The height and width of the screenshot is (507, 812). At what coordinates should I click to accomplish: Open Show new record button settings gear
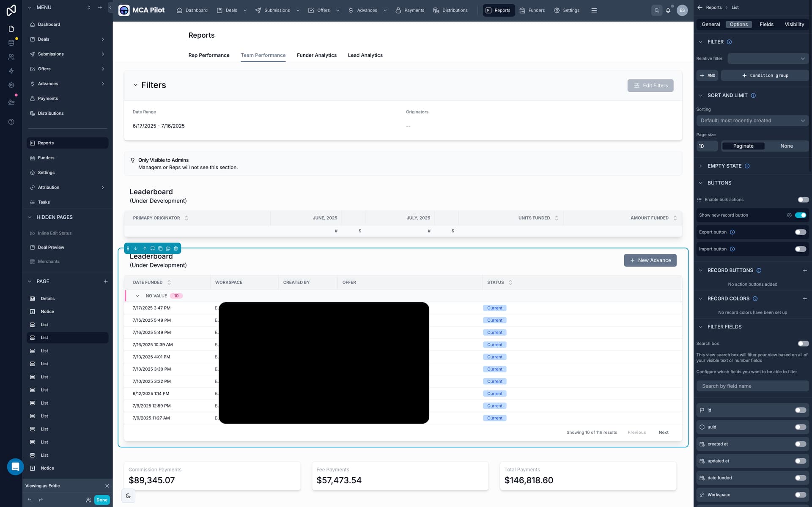pos(789,215)
